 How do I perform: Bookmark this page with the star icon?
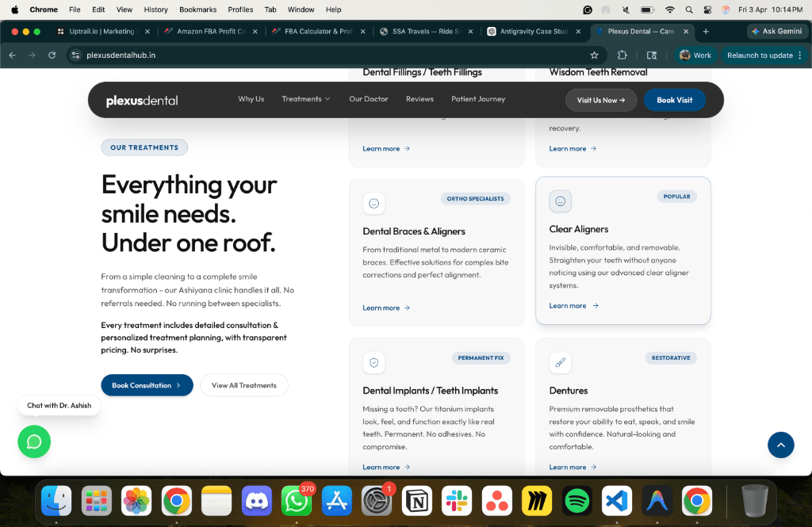click(x=594, y=55)
